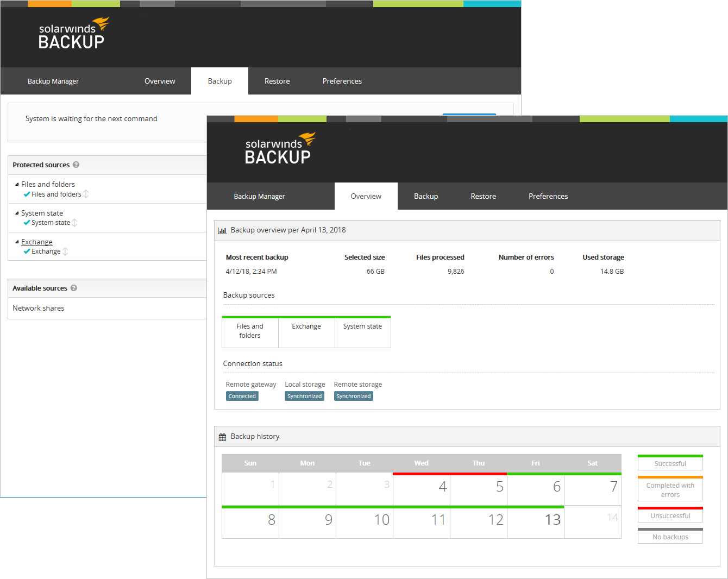728x579 pixels.
Task: Select the No backups legend entry
Action: click(x=670, y=536)
